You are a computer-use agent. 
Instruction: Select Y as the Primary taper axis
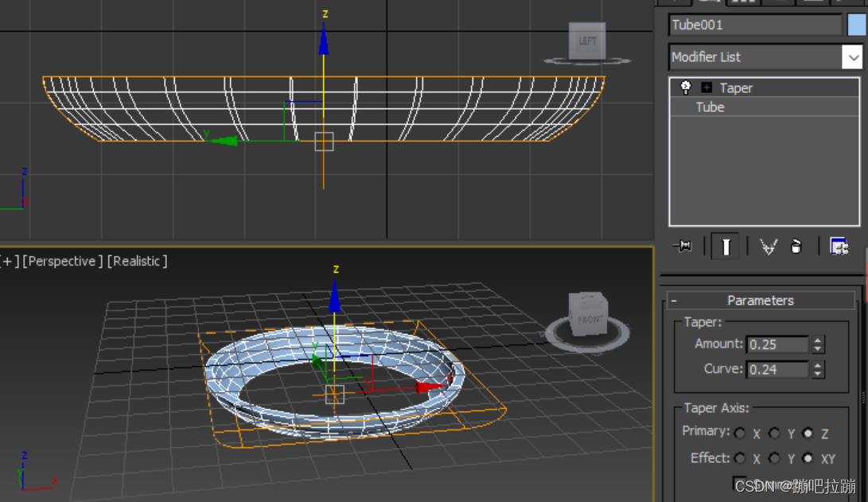(773, 433)
